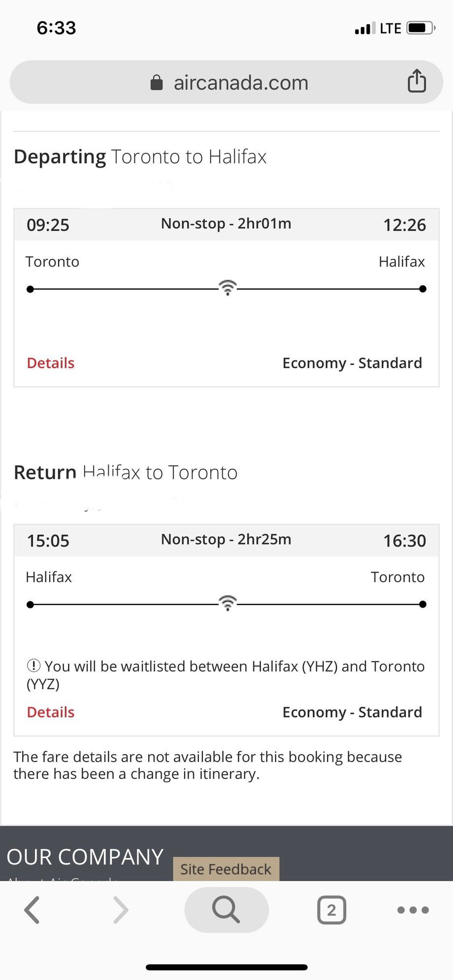Expand Details for the return flight
The image size is (453, 980).
click(x=51, y=712)
